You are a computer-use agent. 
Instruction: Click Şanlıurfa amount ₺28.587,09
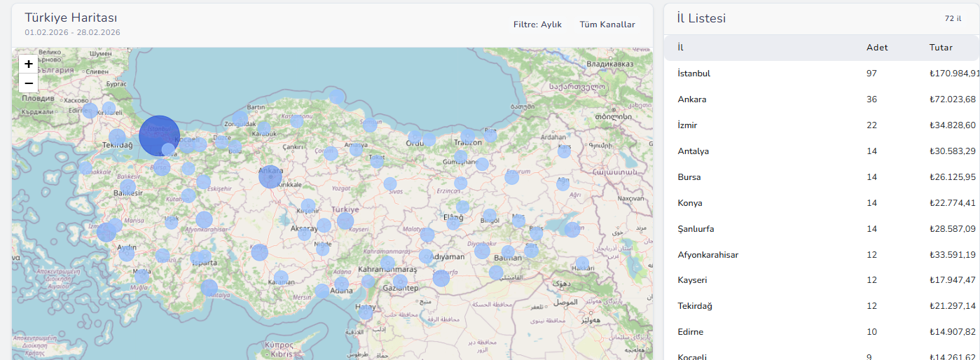click(953, 229)
